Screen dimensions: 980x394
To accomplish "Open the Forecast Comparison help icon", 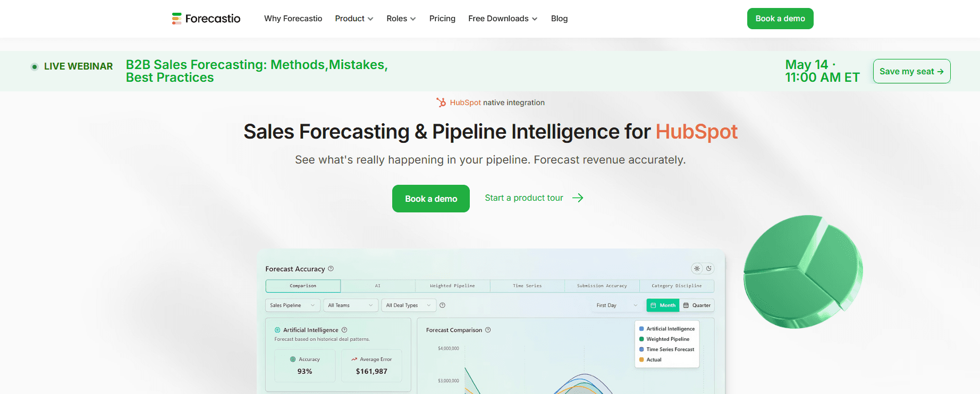I will (x=488, y=330).
